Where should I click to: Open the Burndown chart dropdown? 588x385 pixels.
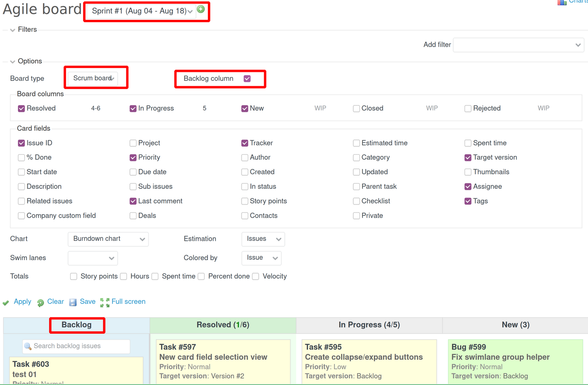(x=108, y=239)
